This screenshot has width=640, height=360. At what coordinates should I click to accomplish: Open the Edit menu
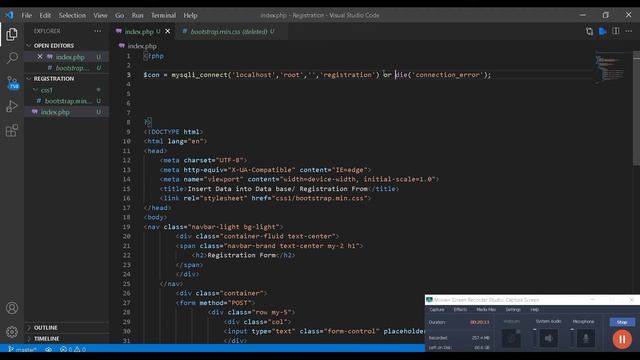point(45,15)
